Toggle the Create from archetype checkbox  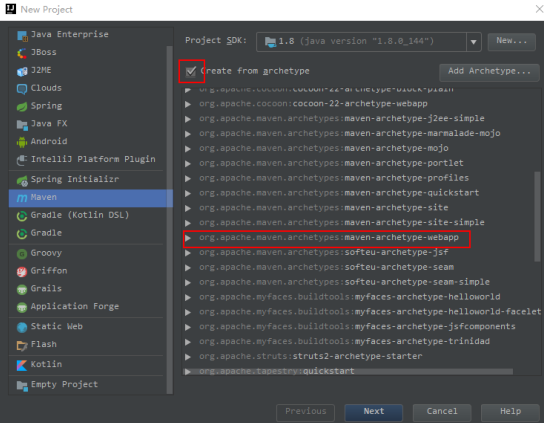(x=191, y=71)
